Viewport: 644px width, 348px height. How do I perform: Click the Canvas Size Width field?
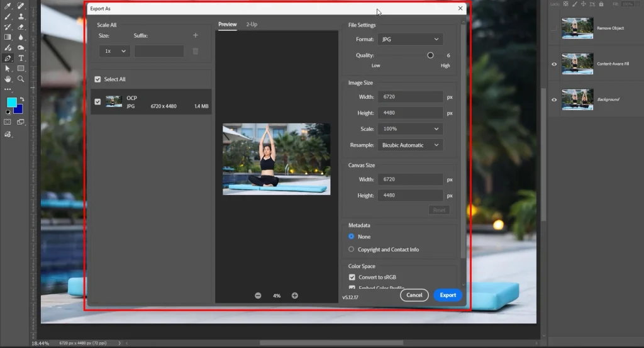pyautogui.click(x=410, y=179)
